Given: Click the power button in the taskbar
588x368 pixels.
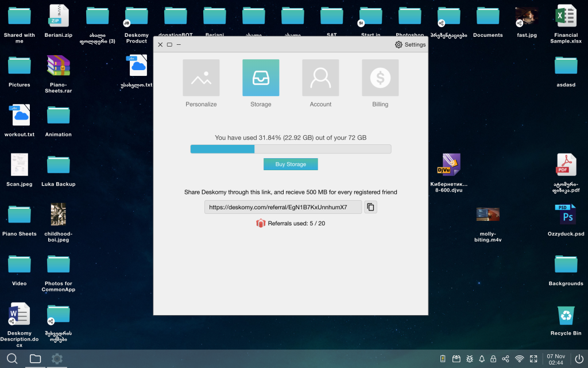Looking at the screenshot, I should [579, 359].
